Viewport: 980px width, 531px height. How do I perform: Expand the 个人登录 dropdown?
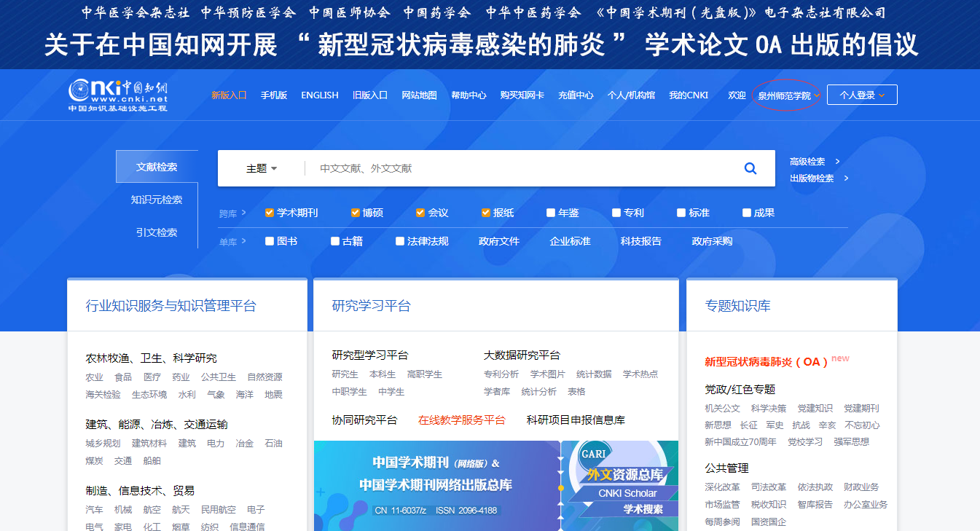click(862, 95)
